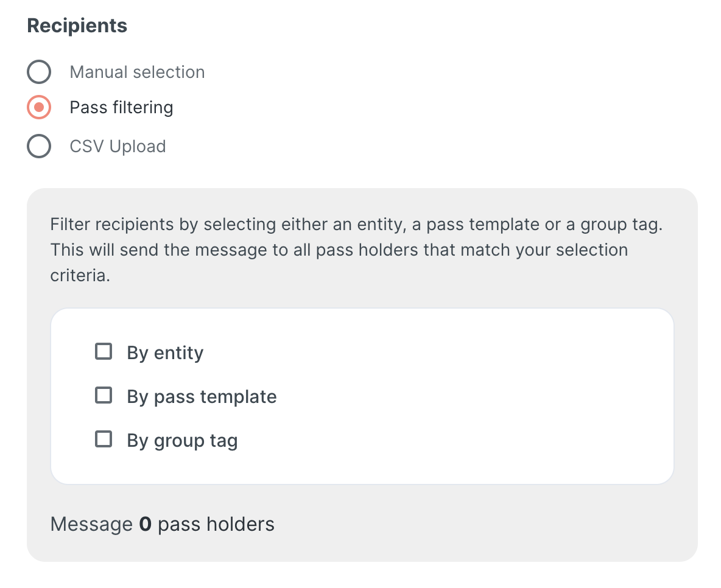Click the By entity label text
The width and height of the screenshot is (721, 588).
[x=165, y=353]
